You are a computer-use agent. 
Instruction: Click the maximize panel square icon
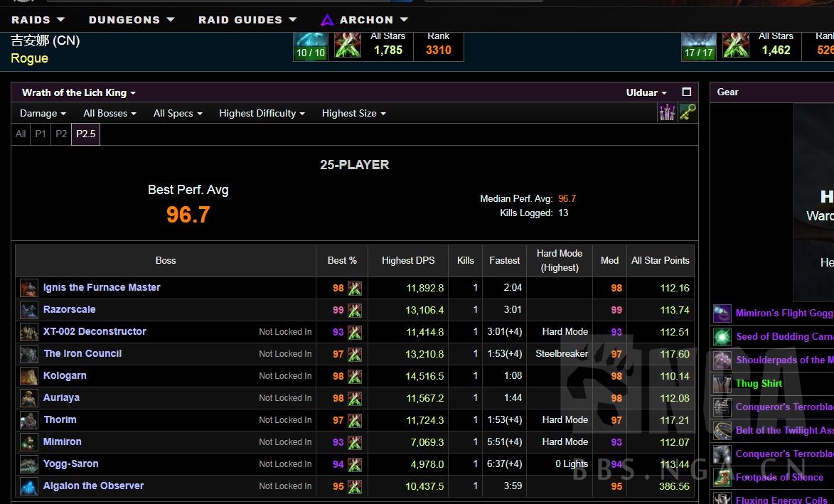(687, 92)
